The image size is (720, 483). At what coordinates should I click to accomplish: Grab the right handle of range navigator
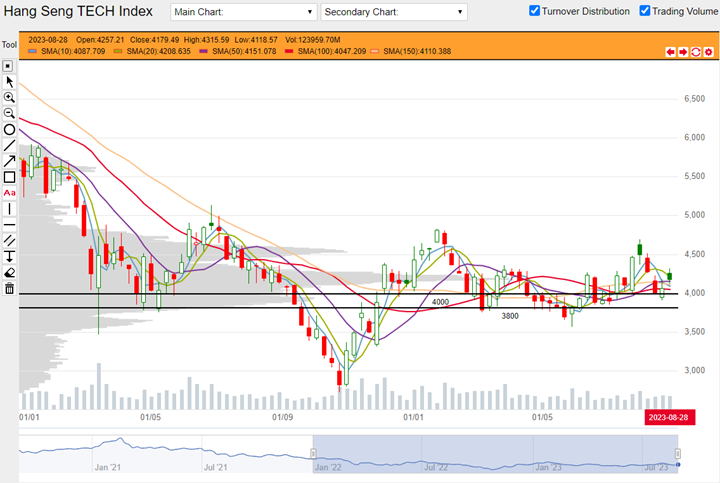pos(677,454)
